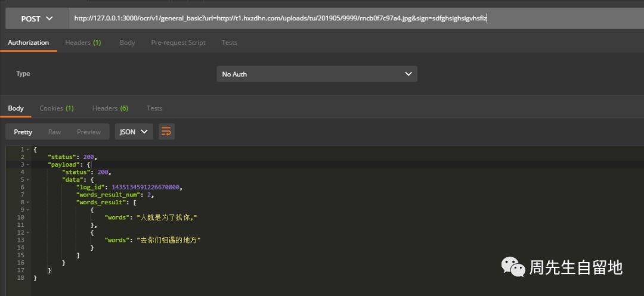This screenshot has height=296, width=644.
Task: Click the "words_result_num" key
Action: [x=109, y=195]
